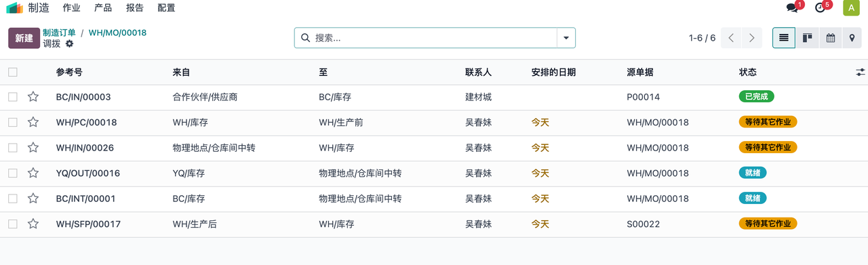Click the 新建 button
The height and width of the screenshot is (265, 868).
point(24,38)
